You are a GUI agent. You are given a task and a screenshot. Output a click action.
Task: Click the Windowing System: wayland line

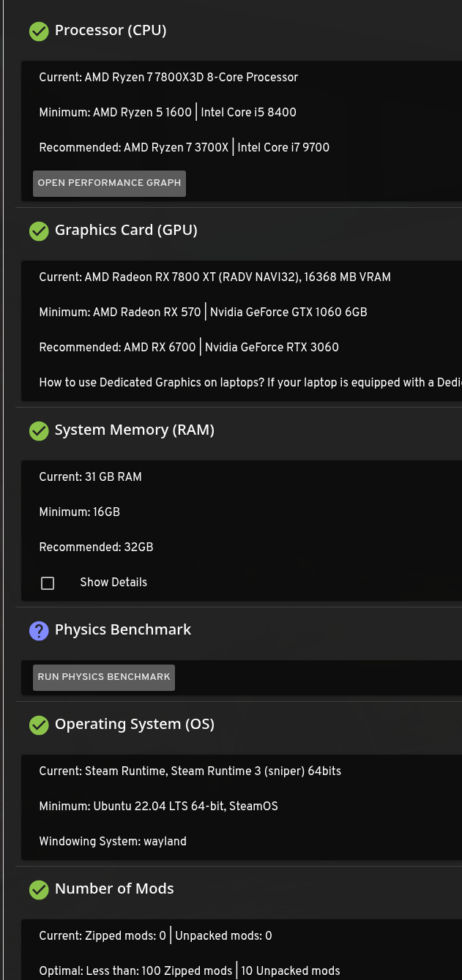point(113,842)
